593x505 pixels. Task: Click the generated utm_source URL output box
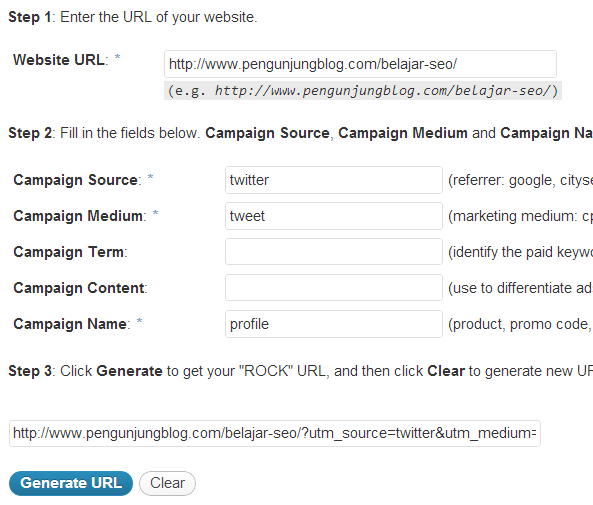[275, 433]
